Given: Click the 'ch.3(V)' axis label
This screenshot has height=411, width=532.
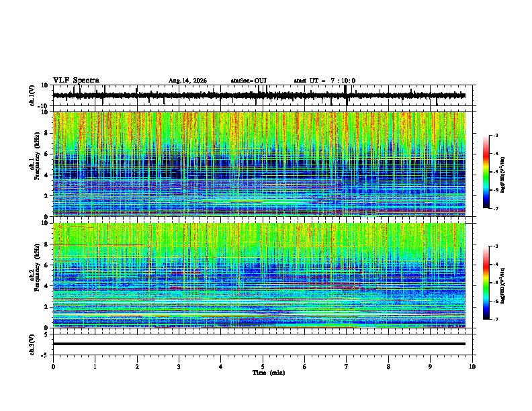Looking at the screenshot, I should pyautogui.click(x=32, y=345).
